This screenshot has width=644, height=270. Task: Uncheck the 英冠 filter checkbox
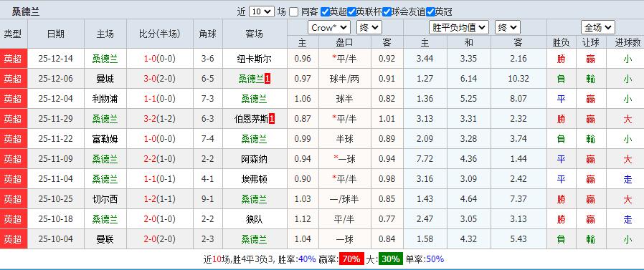(430, 12)
